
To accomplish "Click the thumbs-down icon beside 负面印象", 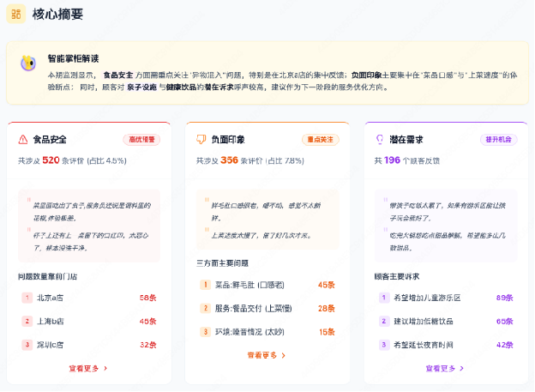I will tap(201, 139).
